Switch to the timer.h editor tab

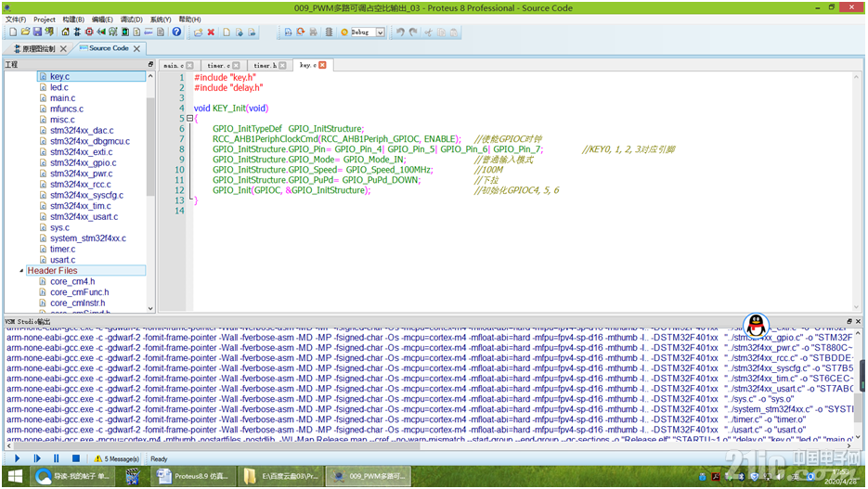266,65
